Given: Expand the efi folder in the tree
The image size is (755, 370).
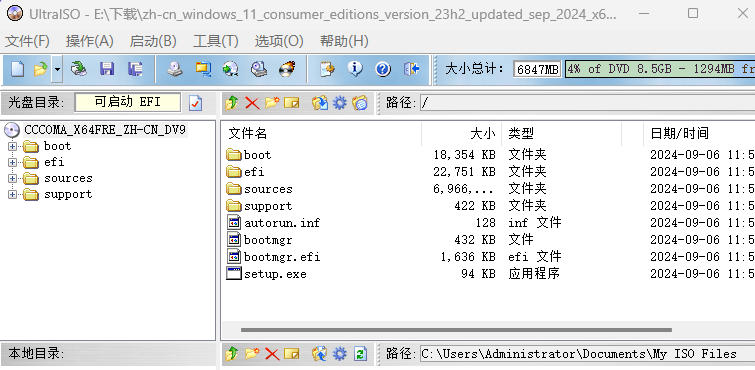Looking at the screenshot, I should (13, 162).
